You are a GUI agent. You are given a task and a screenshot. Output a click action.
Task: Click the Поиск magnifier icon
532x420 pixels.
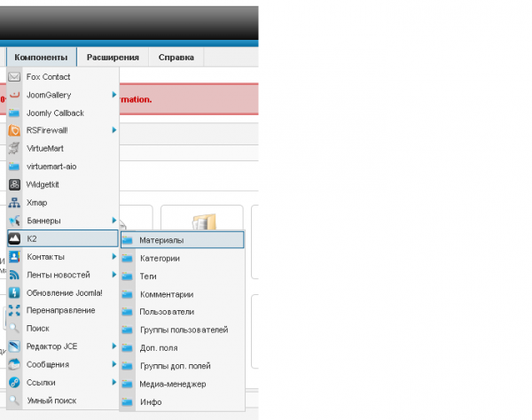[x=14, y=328]
